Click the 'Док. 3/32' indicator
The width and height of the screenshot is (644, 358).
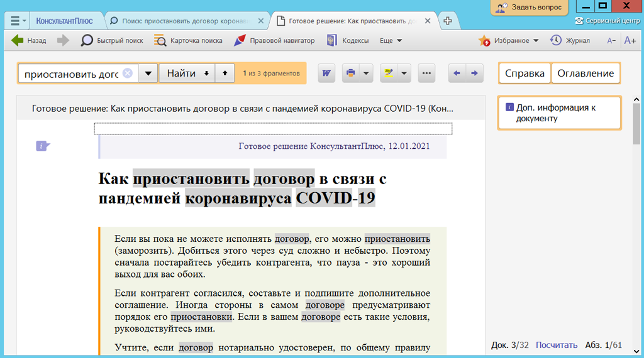click(509, 345)
